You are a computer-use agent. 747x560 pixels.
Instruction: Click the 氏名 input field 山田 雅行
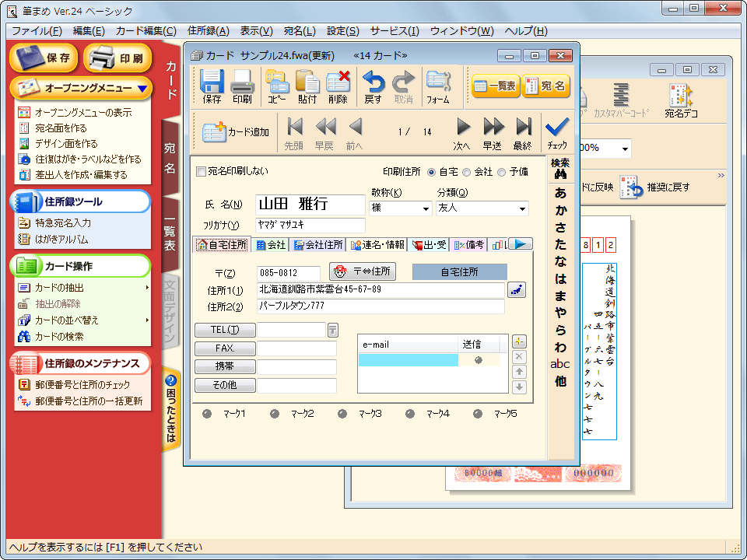tap(310, 205)
